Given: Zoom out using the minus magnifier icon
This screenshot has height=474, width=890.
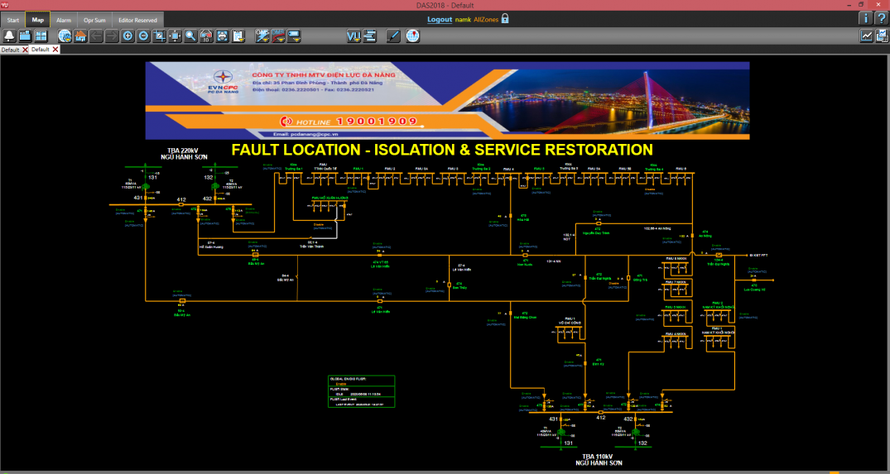Looking at the screenshot, I should (144, 36).
